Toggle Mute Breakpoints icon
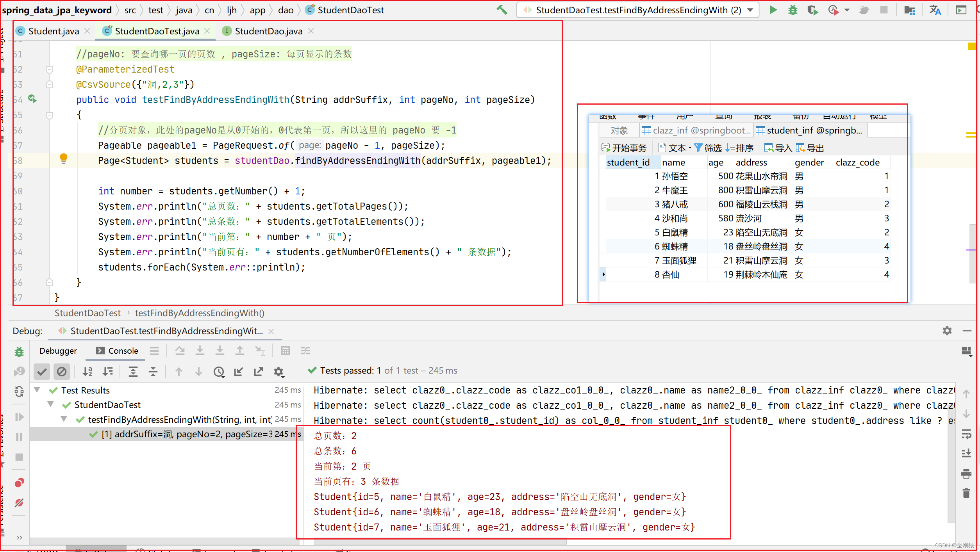This screenshot has height=552, width=980. coord(19,503)
